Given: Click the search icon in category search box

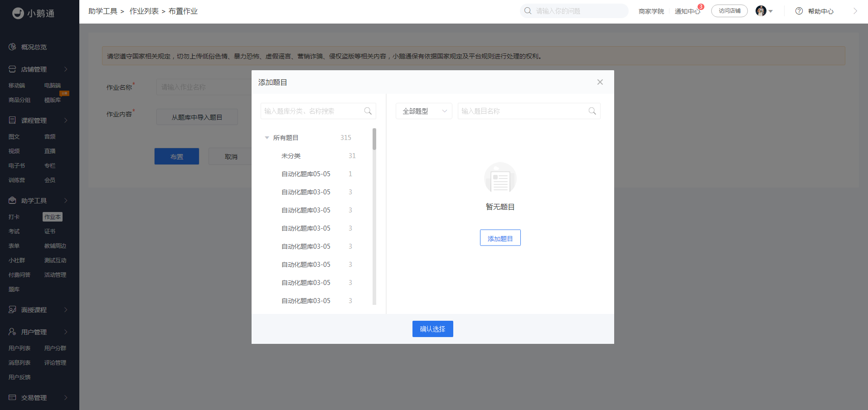Looking at the screenshot, I should [x=368, y=111].
